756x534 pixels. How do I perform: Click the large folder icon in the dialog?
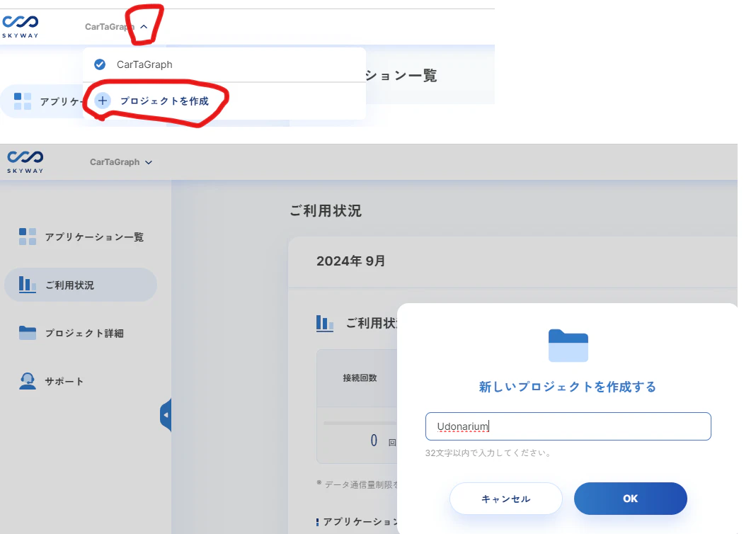(568, 346)
